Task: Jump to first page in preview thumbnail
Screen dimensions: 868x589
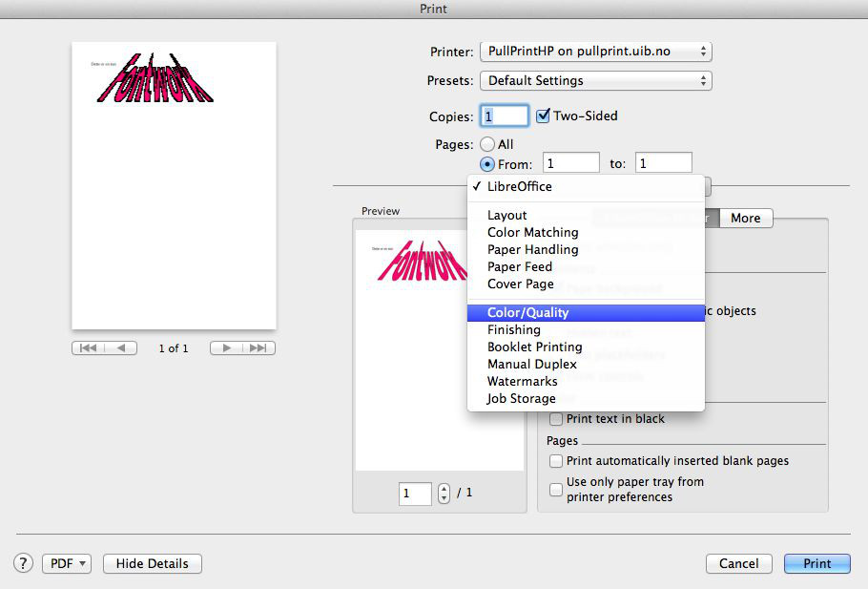Action: coord(88,348)
